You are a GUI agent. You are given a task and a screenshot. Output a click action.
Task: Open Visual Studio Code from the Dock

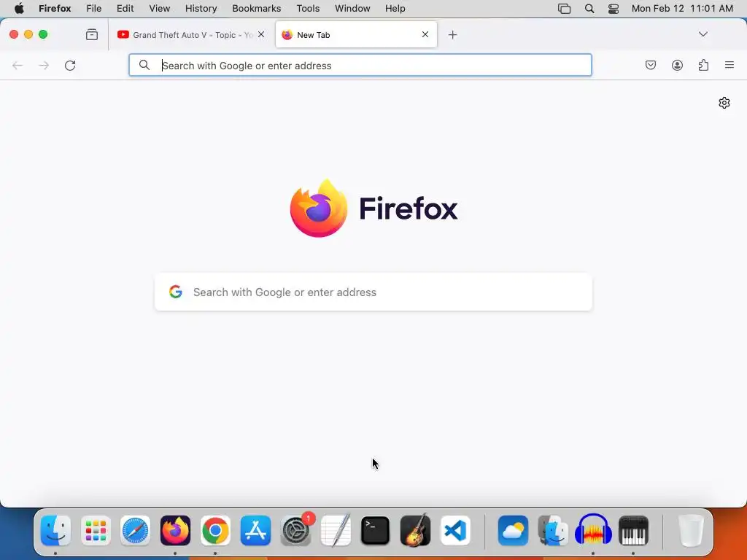coord(455,531)
